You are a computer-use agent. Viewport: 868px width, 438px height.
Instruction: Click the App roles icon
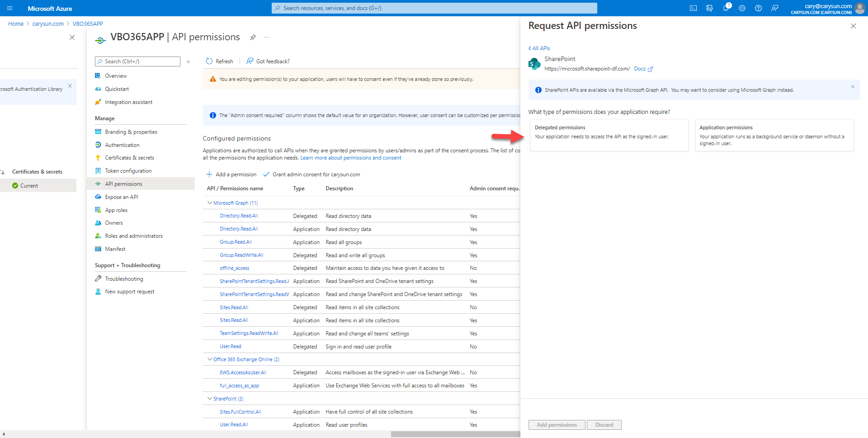tap(98, 210)
